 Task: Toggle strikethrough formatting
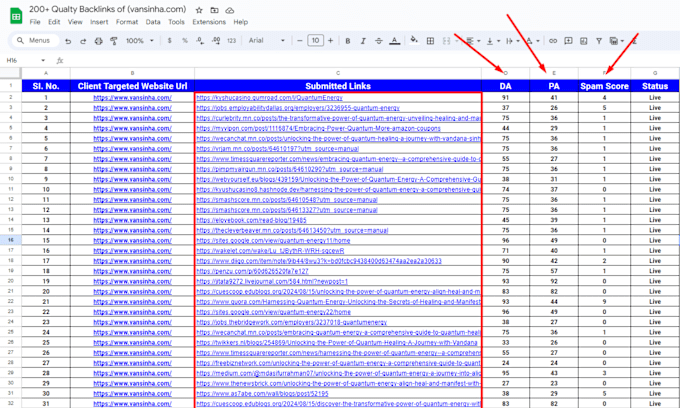[379, 41]
